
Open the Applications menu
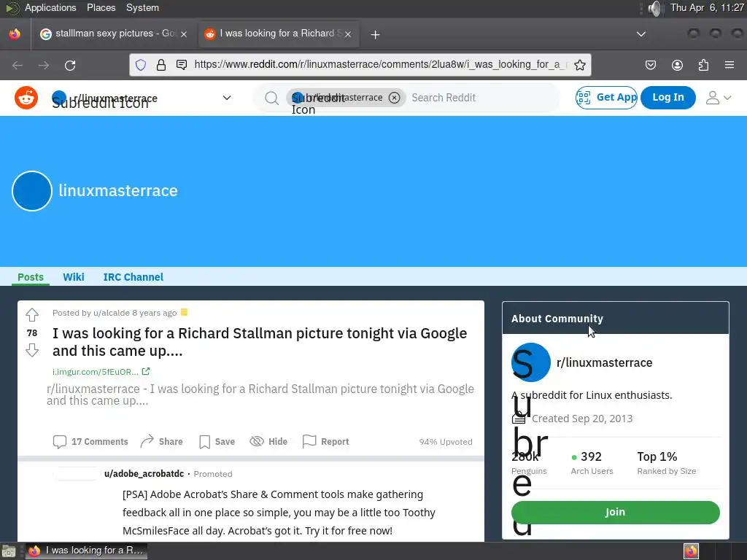(50, 7)
